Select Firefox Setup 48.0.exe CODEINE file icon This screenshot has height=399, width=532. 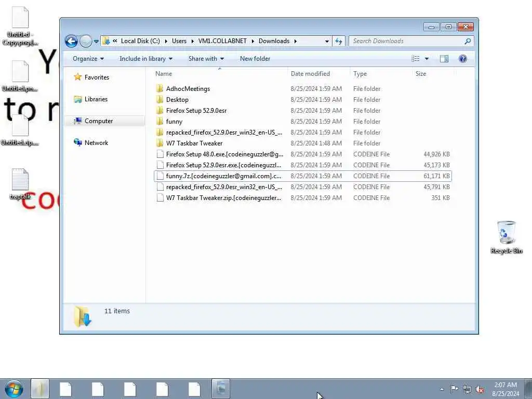click(x=160, y=154)
